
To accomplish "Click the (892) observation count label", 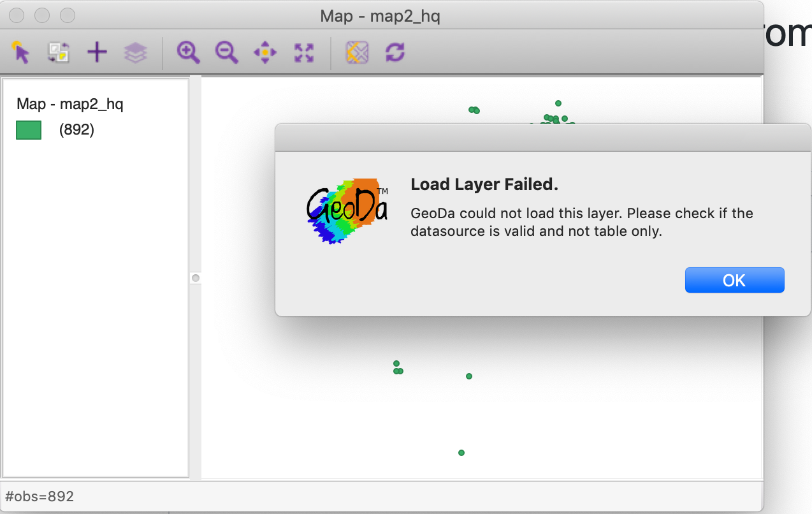I will [x=77, y=129].
